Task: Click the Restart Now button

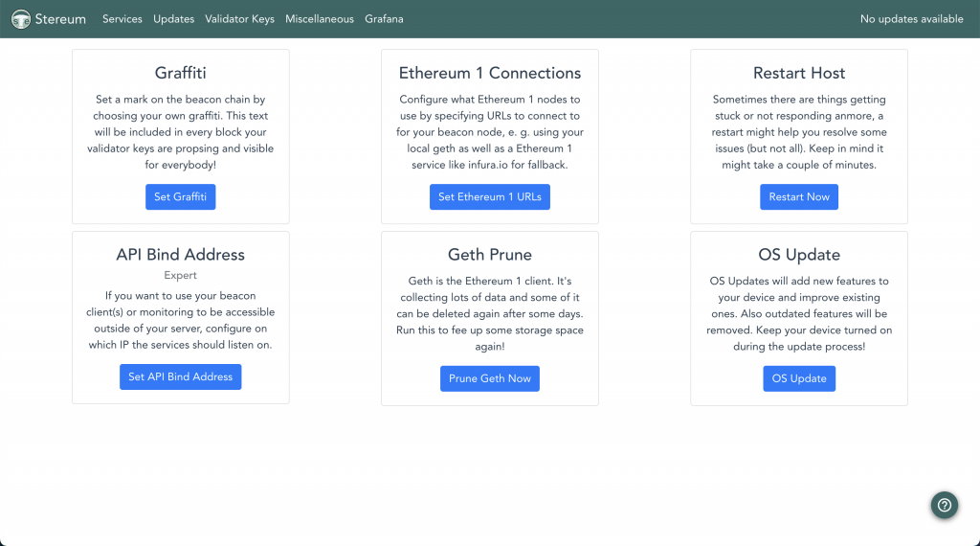Action: tap(799, 197)
